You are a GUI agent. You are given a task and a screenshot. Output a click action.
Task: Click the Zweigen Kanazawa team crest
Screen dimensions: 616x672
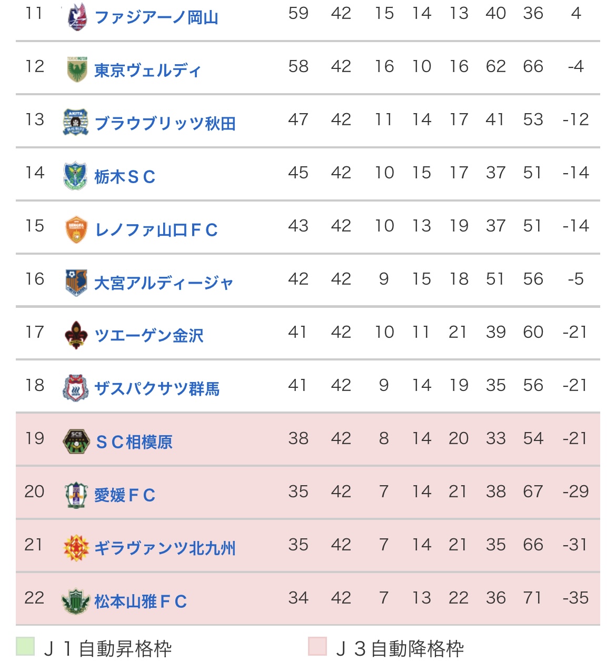(76, 335)
